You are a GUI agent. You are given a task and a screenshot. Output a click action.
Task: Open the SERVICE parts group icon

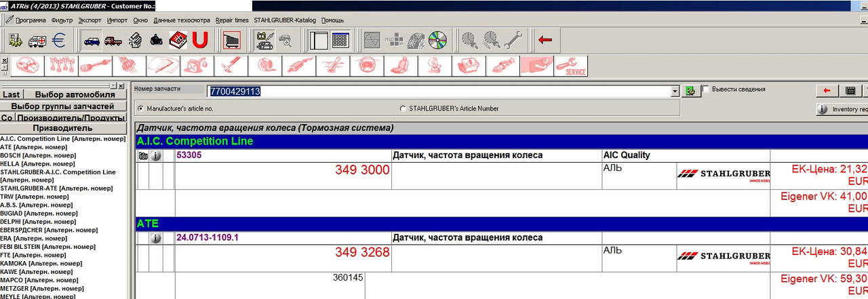click(x=571, y=66)
